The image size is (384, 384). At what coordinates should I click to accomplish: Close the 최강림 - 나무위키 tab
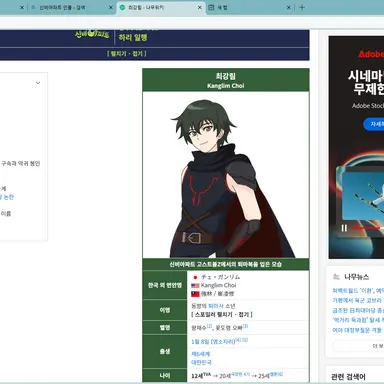[200, 7]
